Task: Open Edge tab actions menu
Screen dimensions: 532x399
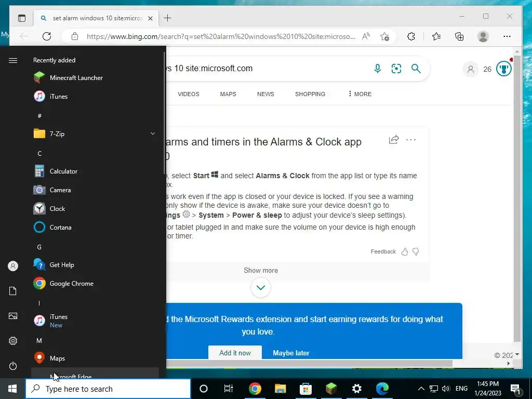Action: tap(22, 18)
